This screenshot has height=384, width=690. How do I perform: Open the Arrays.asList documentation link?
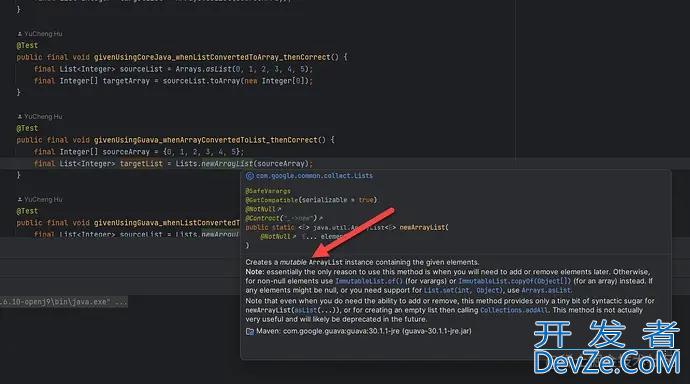coord(546,290)
